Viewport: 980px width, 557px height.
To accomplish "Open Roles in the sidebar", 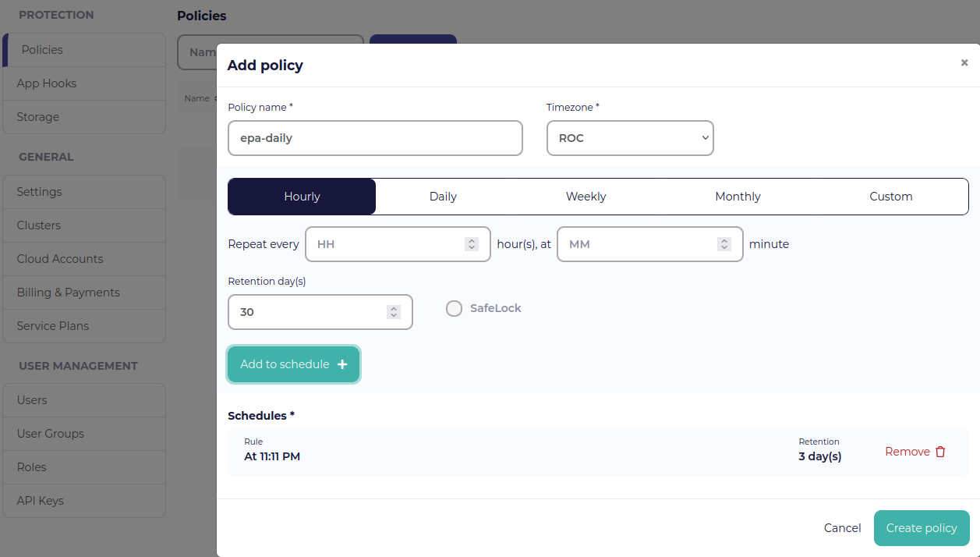I will tap(84, 467).
